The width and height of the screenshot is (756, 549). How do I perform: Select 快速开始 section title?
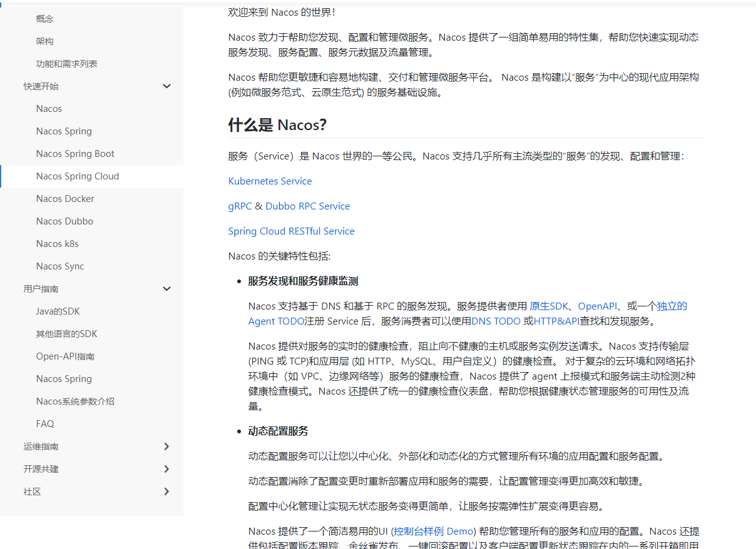pyautogui.click(x=41, y=86)
